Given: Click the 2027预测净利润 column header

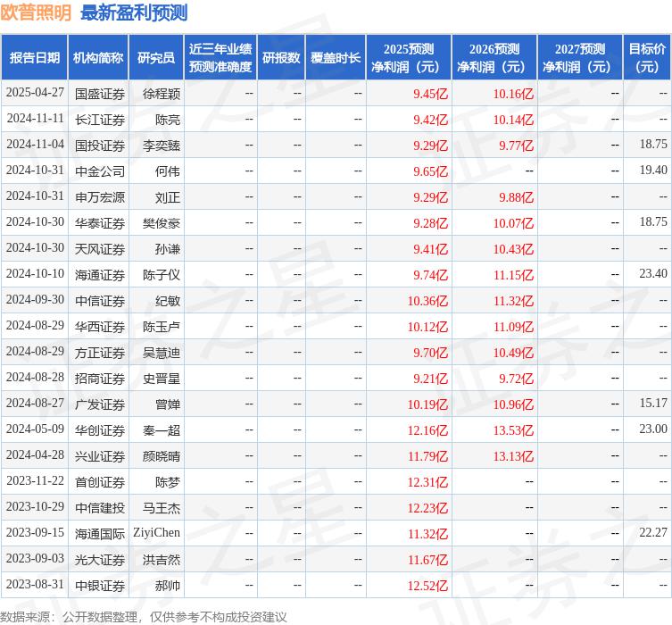Looking at the screenshot, I should click(580, 58).
